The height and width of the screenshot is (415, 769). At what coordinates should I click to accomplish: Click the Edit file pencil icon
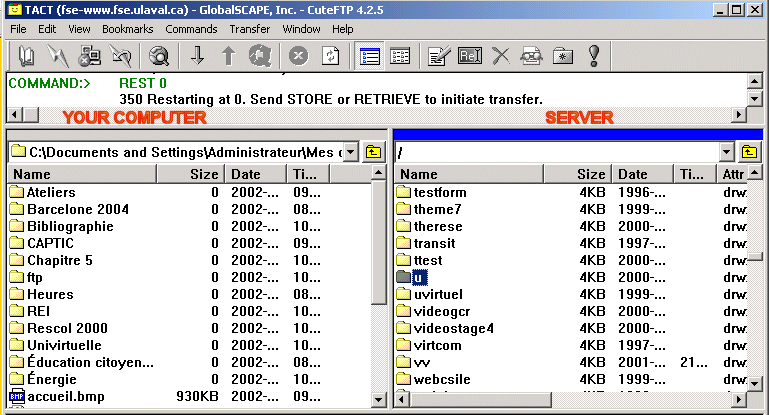pyautogui.click(x=438, y=56)
